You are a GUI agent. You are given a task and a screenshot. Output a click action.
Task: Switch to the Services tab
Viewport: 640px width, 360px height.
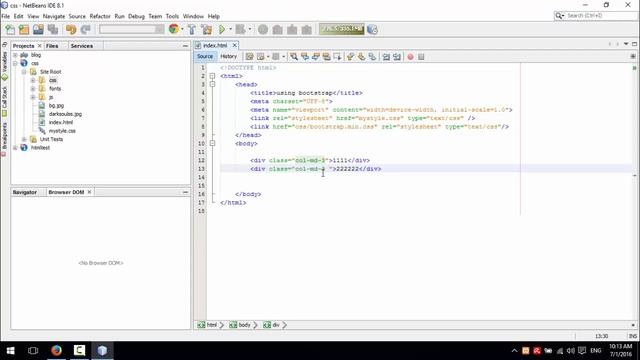(82, 46)
